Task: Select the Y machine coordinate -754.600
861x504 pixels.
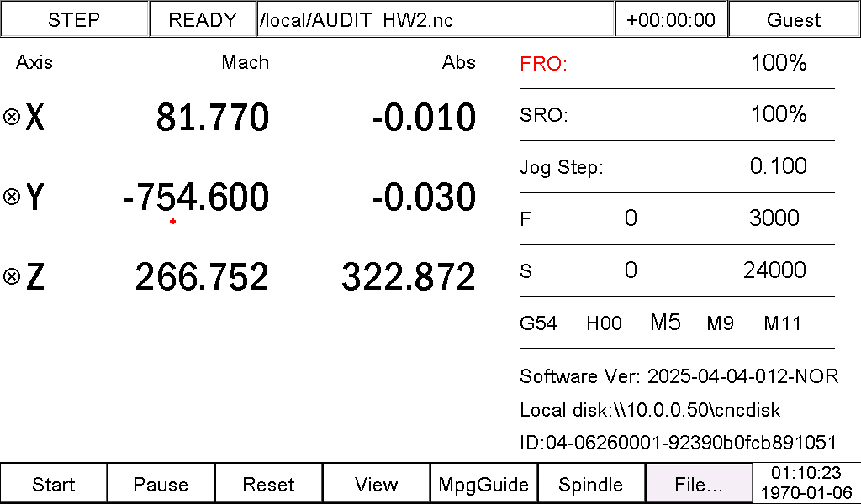Action: click(x=197, y=197)
